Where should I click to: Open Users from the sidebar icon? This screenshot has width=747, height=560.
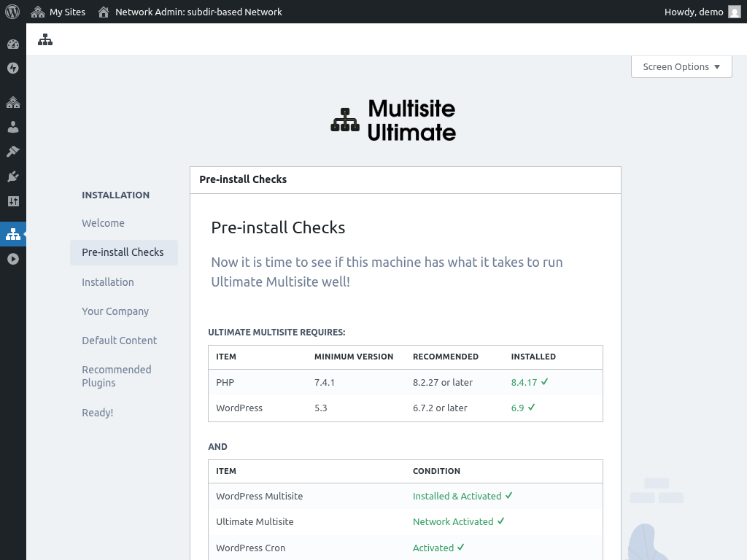click(x=13, y=127)
